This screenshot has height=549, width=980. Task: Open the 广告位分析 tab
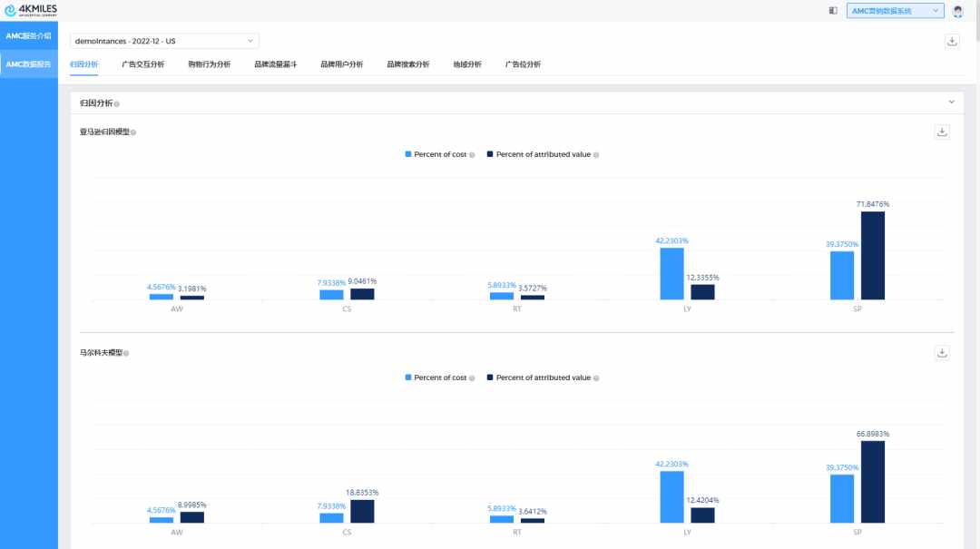[x=524, y=64]
